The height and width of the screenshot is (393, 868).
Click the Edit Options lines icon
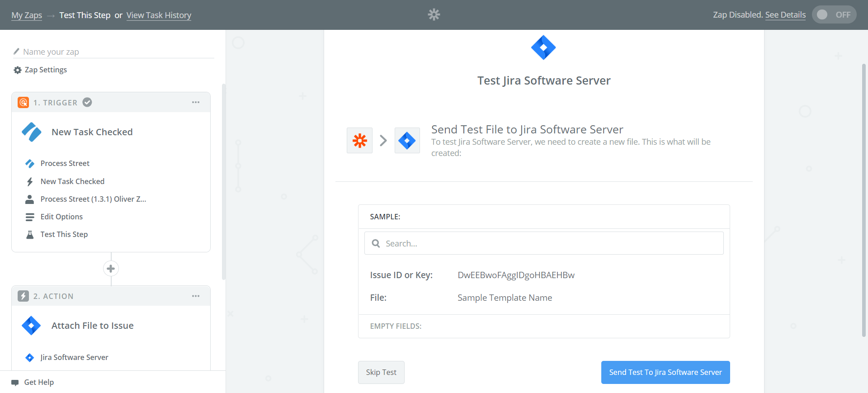tap(30, 217)
